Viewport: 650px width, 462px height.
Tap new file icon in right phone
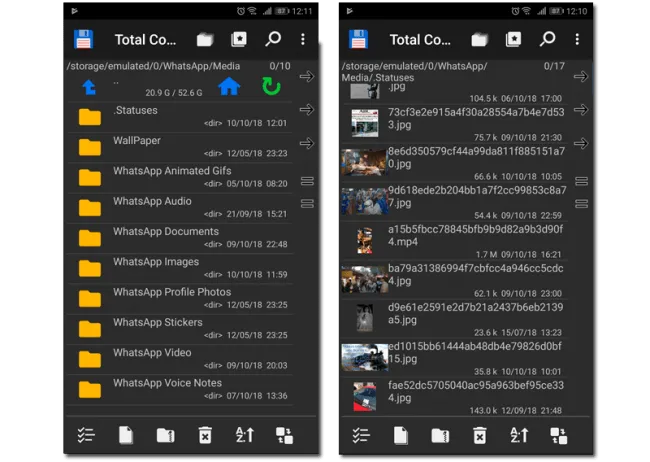pos(401,435)
